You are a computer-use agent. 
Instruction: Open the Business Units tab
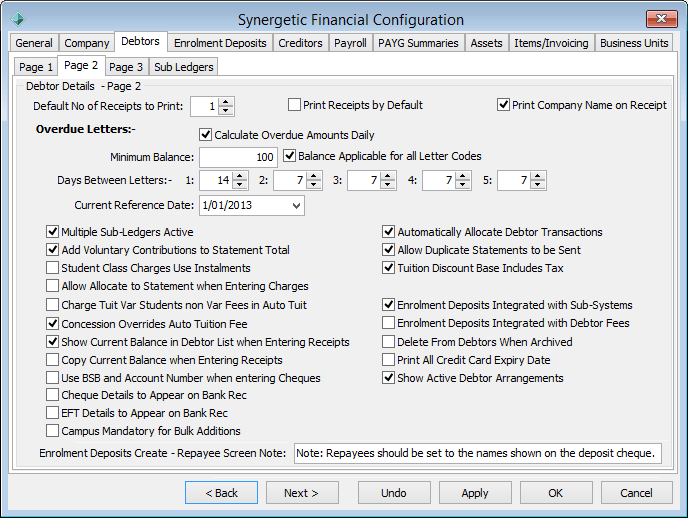[x=634, y=43]
